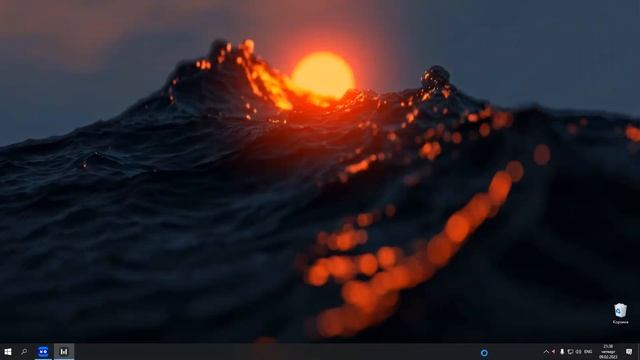Open microphone tray icon
The image size is (640, 360).
[562, 351]
